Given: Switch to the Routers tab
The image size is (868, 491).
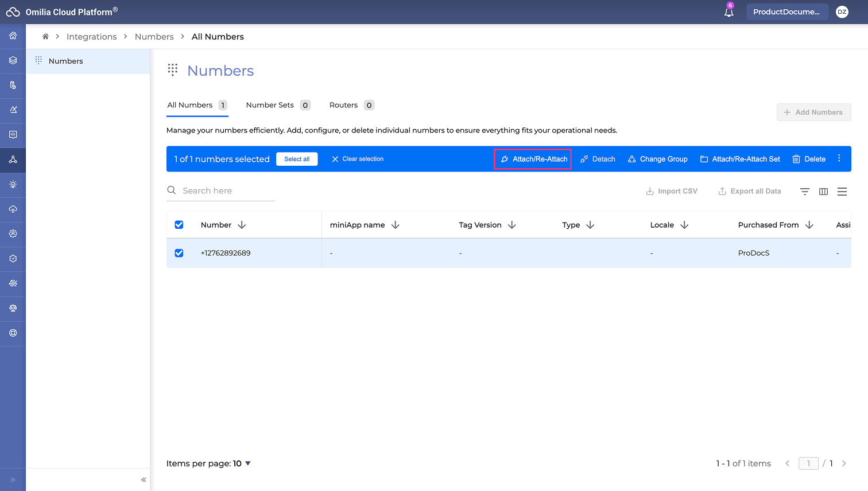Looking at the screenshot, I should pos(351,105).
